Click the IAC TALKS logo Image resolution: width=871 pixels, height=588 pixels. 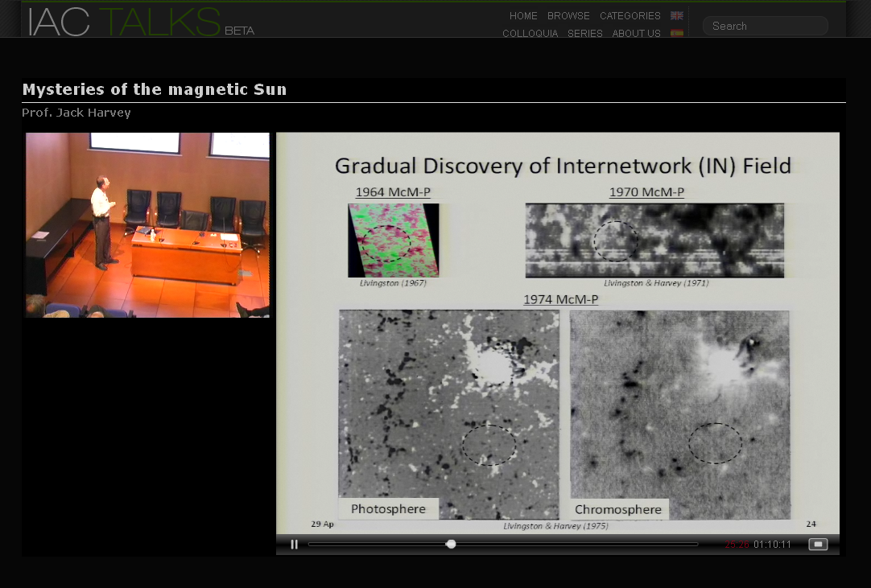[141, 23]
